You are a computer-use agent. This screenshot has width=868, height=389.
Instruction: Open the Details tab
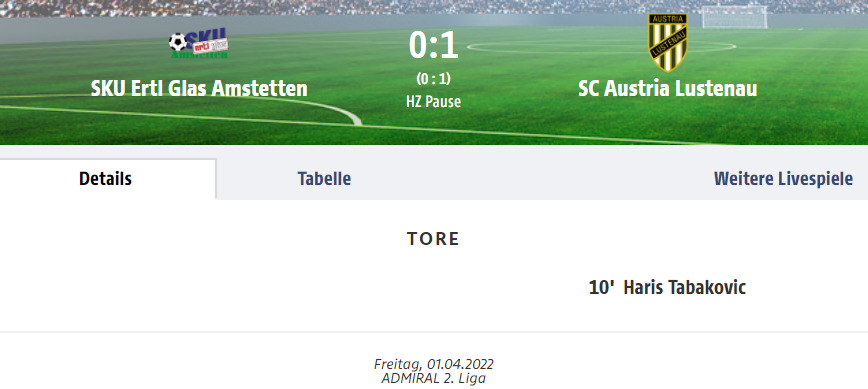[x=105, y=179]
